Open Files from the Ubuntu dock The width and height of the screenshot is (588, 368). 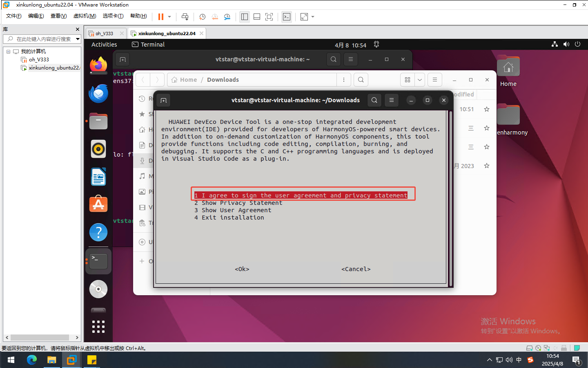click(98, 121)
